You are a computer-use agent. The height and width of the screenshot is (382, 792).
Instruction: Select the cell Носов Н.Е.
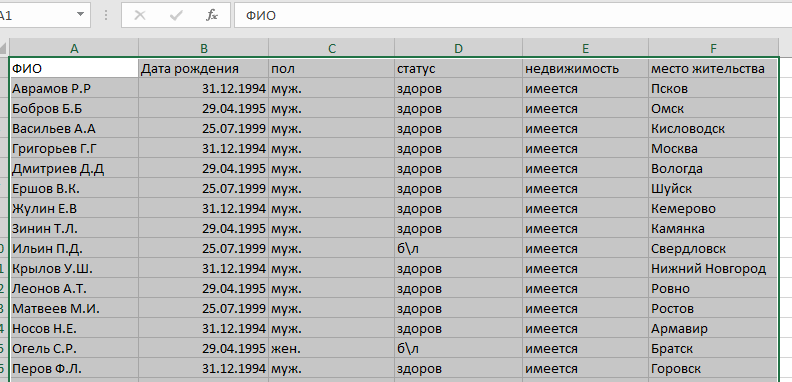(74, 328)
